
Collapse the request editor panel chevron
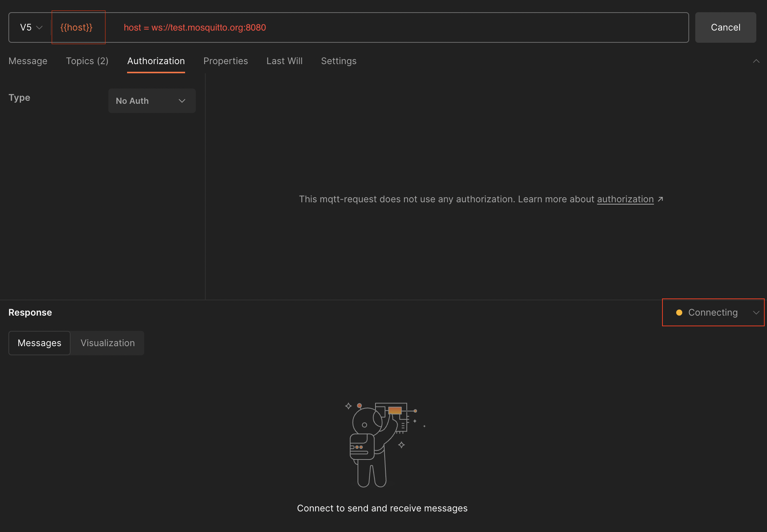757,61
